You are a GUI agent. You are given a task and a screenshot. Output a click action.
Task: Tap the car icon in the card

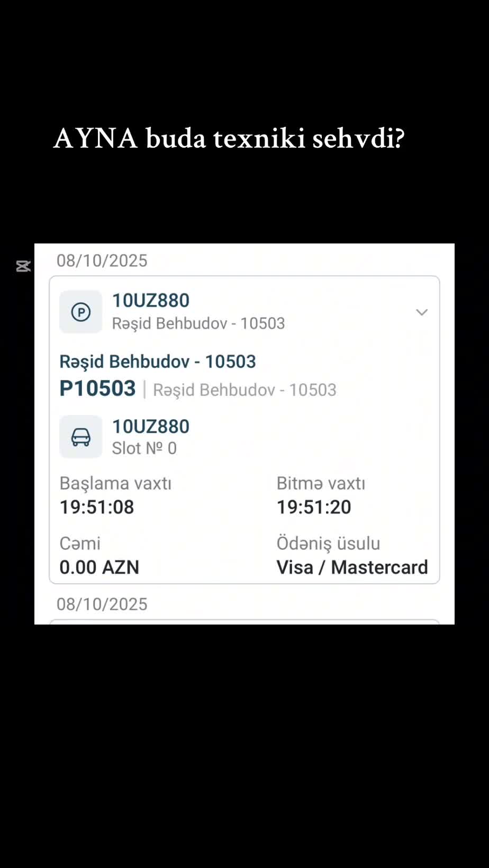[x=80, y=437]
